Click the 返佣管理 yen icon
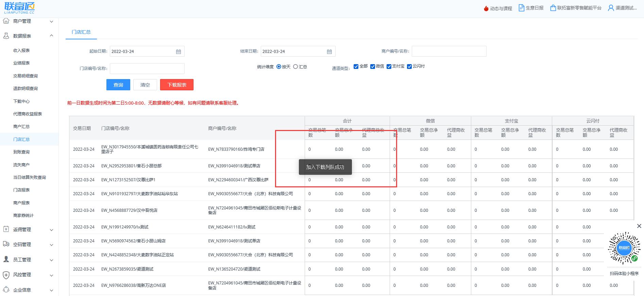 tap(6, 229)
